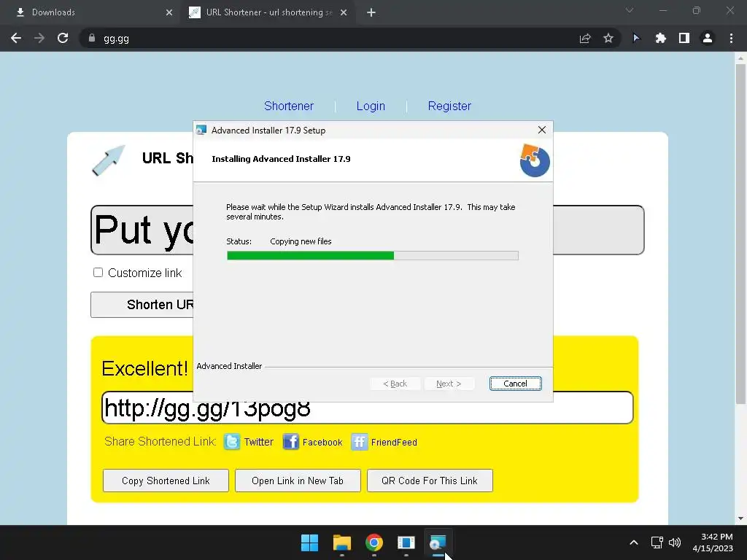Image resolution: width=747 pixels, height=560 pixels.
Task: Open the Shortener link
Action: 289,106
